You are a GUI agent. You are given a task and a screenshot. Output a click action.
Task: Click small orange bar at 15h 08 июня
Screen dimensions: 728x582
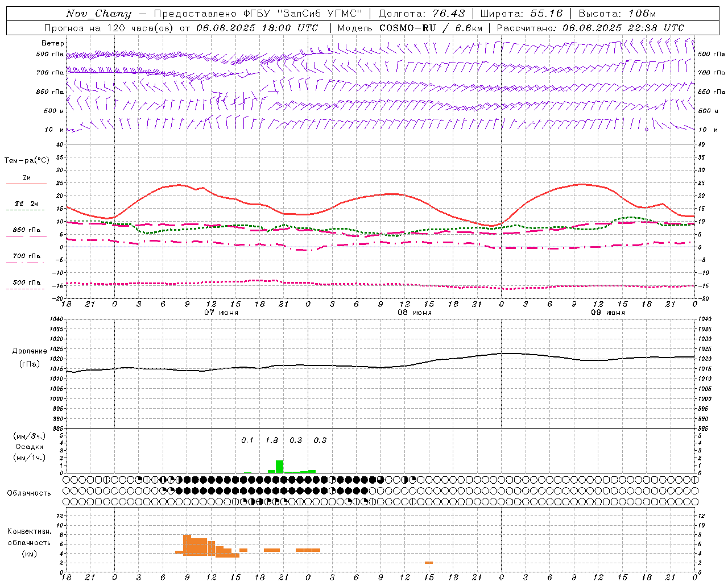[x=429, y=563]
